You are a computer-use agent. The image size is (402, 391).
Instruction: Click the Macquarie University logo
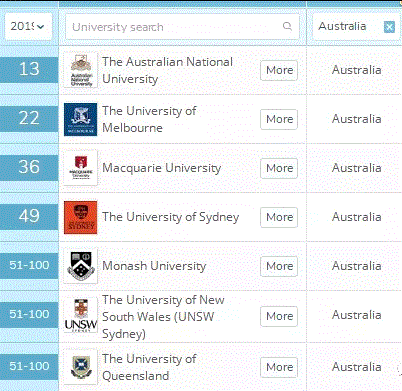pyautogui.click(x=81, y=168)
